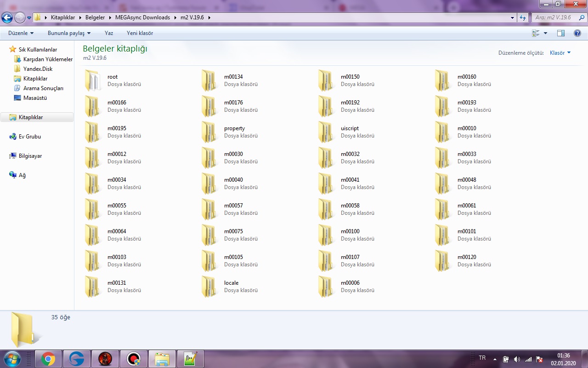The image size is (588, 368).
Task: Click the Yaz toolbar button
Action: (109, 33)
